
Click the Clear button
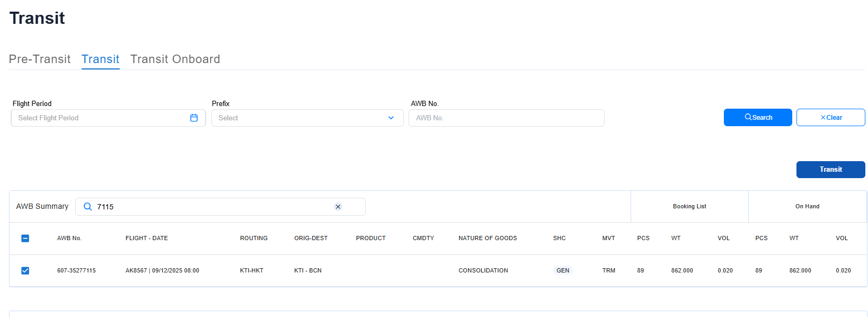(x=830, y=117)
